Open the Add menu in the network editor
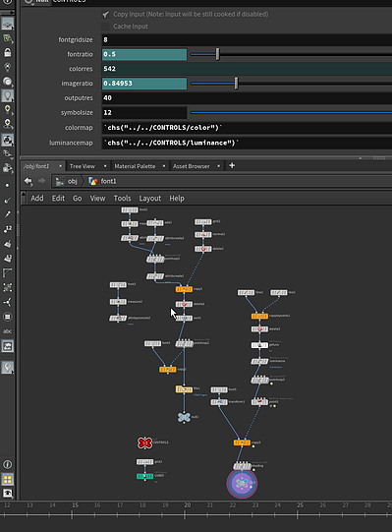The height and width of the screenshot is (532, 392). click(37, 198)
